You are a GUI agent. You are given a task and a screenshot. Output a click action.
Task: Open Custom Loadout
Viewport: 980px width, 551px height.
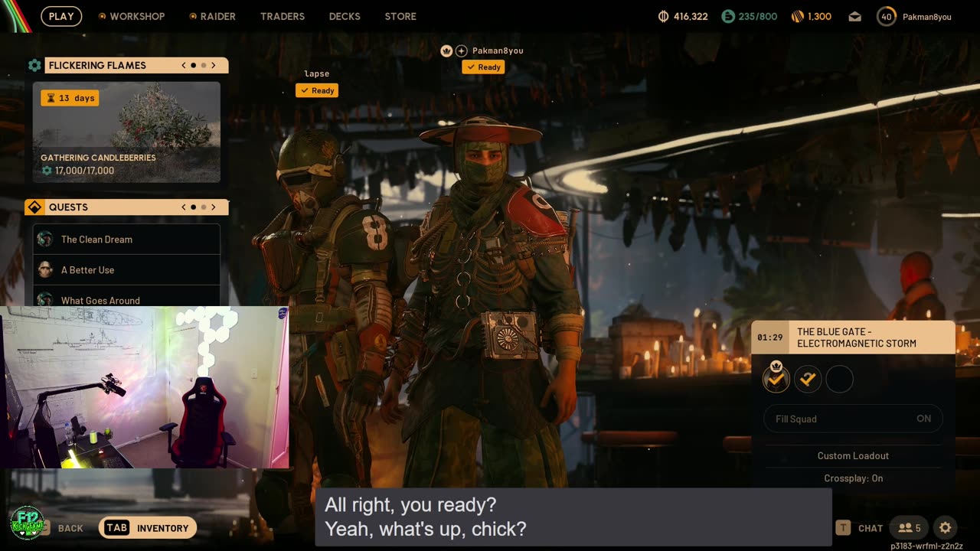click(853, 455)
